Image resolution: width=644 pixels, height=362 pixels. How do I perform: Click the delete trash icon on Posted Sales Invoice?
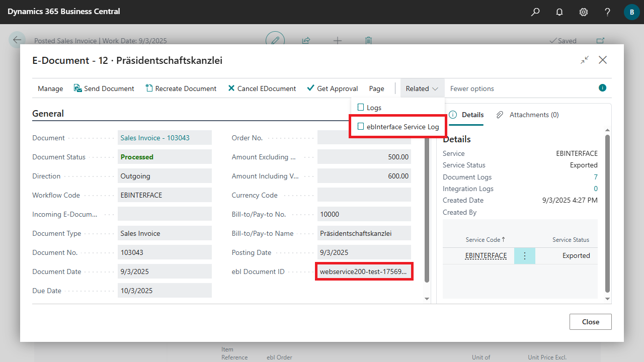(x=369, y=40)
